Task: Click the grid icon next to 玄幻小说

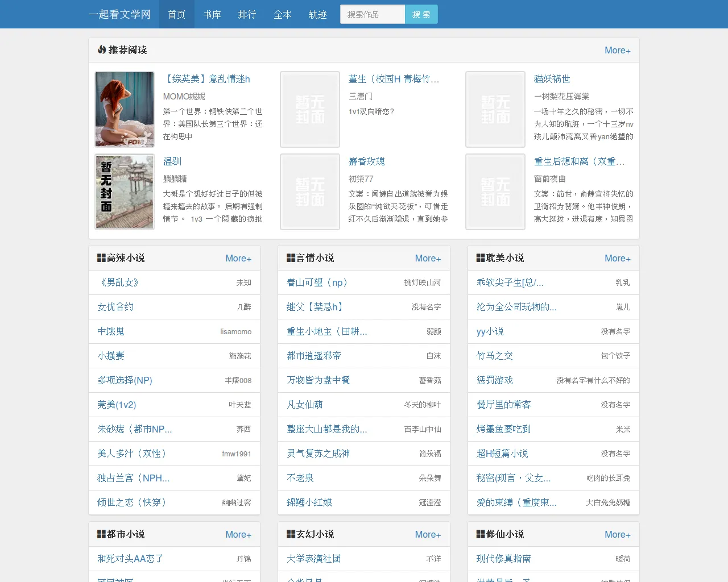Action: pyautogui.click(x=289, y=534)
